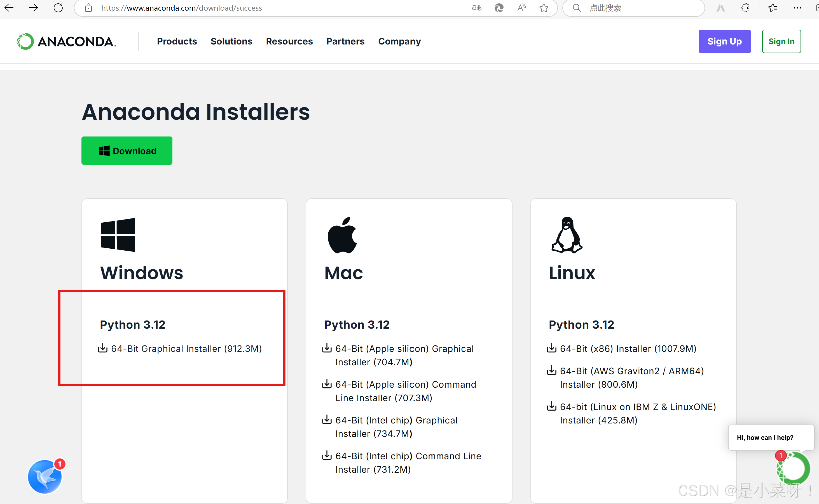819x504 pixels.
Task: Open the browser extensions puzzle icon
Action: point(746,8)
